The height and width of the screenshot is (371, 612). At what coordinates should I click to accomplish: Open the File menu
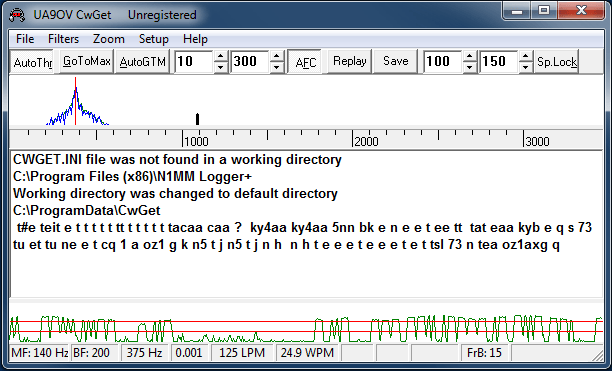point(25,39)
